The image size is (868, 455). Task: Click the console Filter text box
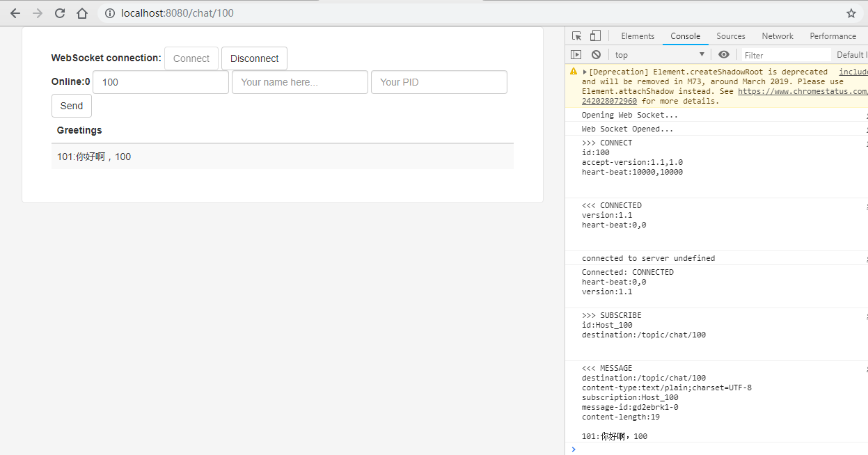click(786, 55)
